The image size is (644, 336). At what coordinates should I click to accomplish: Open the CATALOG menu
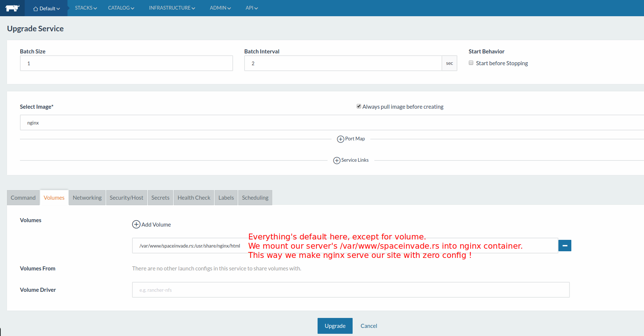tap(121, 8)
